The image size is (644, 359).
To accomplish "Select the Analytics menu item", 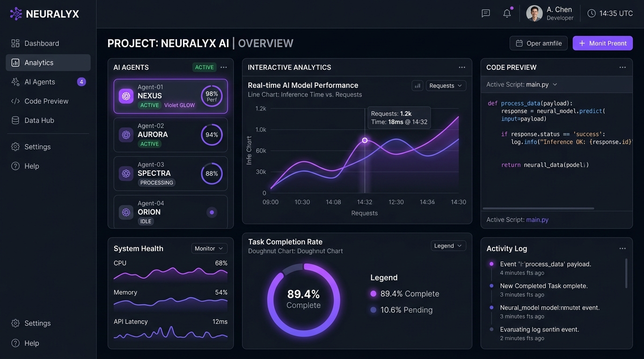I will point(48,63).
